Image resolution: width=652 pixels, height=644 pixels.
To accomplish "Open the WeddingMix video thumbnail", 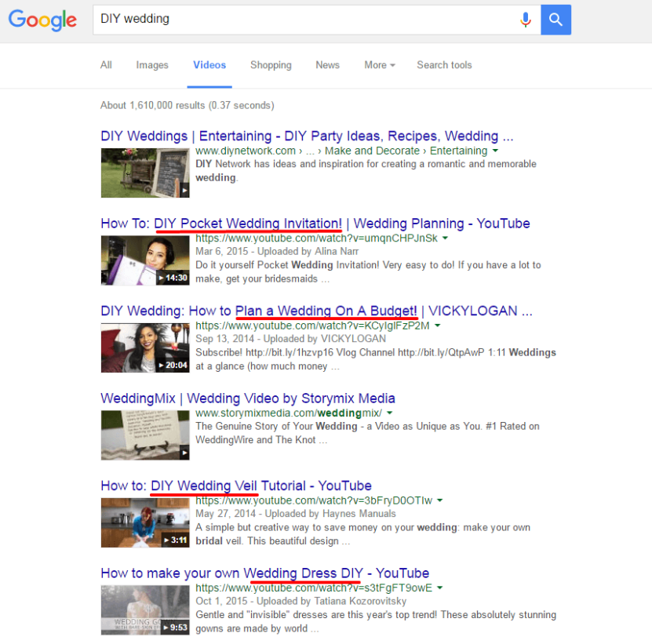I will (x=145, y=435).
